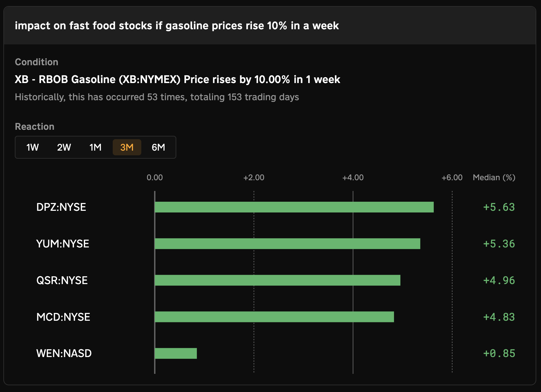This screenshot has width=541, height=392.
Task: Click the QSR green median bar
Action: click(x=278, y=280)
